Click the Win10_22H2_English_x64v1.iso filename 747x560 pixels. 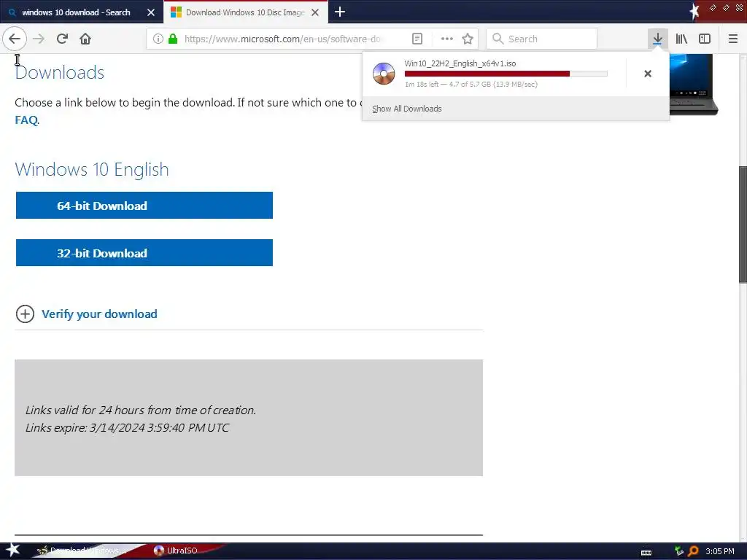pos(460,63)
